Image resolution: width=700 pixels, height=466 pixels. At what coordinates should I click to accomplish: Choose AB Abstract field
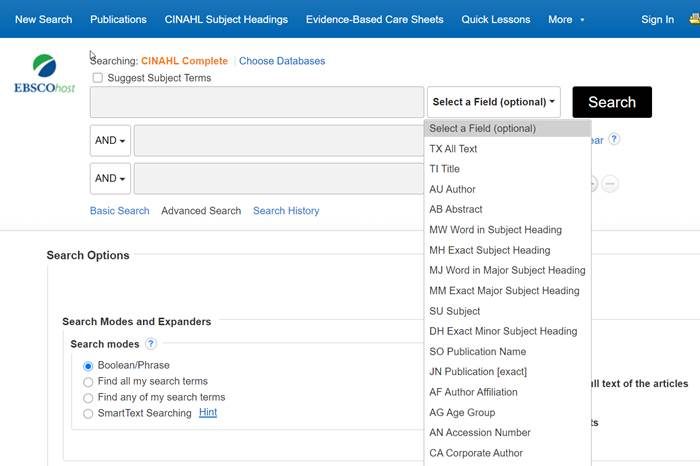(x=507, y=209)
